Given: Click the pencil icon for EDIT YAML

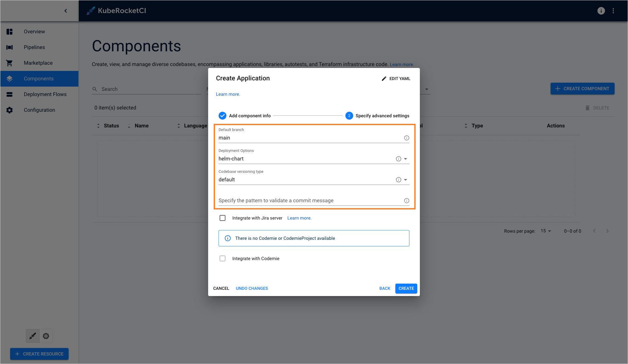Looking at the screenshot, I should click(x=384, y=78).
